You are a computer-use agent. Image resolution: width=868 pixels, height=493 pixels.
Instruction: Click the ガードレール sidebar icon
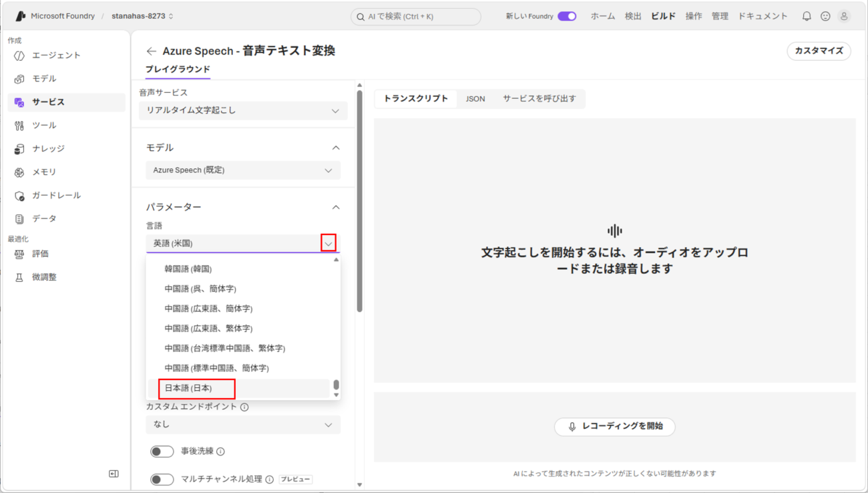pyautogui.click(x=19, y=196)
